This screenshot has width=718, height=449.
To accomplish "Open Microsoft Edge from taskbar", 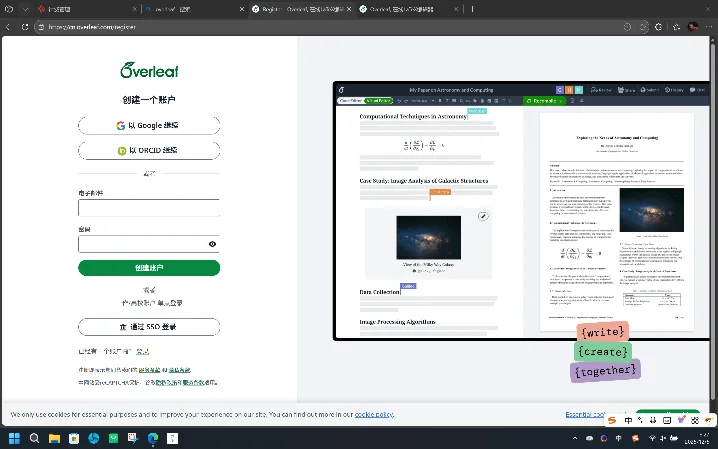I will [x=152, y=438].
